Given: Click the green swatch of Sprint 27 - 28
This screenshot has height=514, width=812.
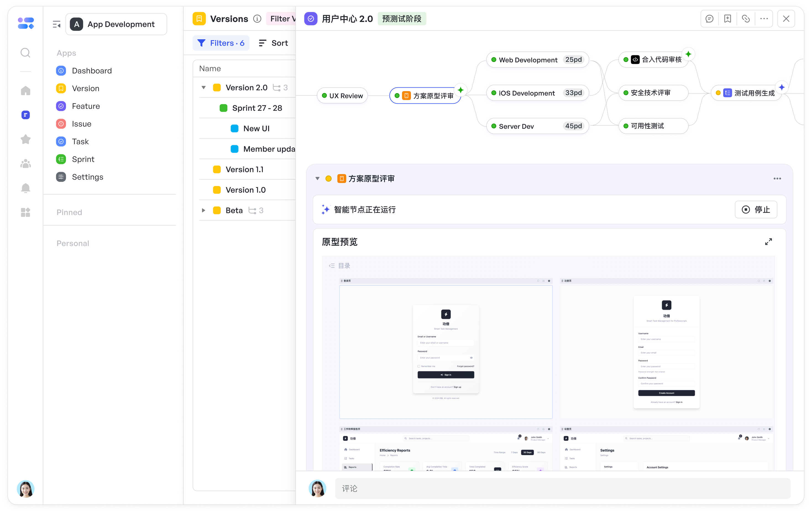Looking at the screenshot, I should tap(223, 108).
